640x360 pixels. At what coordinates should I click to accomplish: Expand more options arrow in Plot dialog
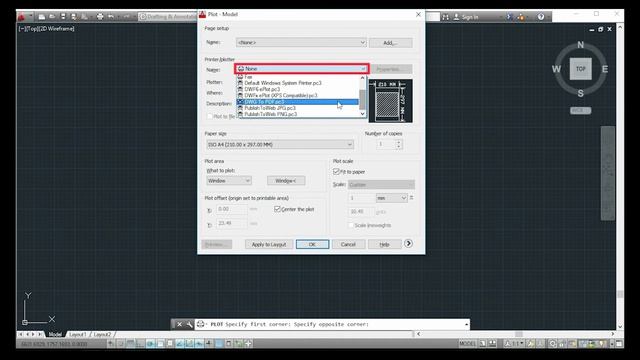[x=408, y=244]
